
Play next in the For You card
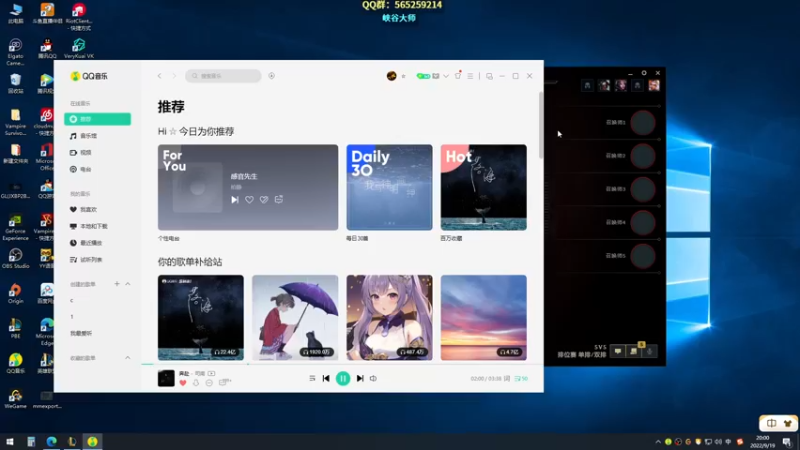(235, 200)
